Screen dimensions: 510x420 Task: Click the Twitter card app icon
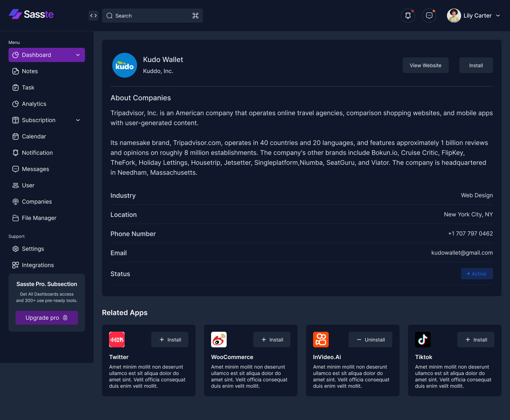point(117,340)
